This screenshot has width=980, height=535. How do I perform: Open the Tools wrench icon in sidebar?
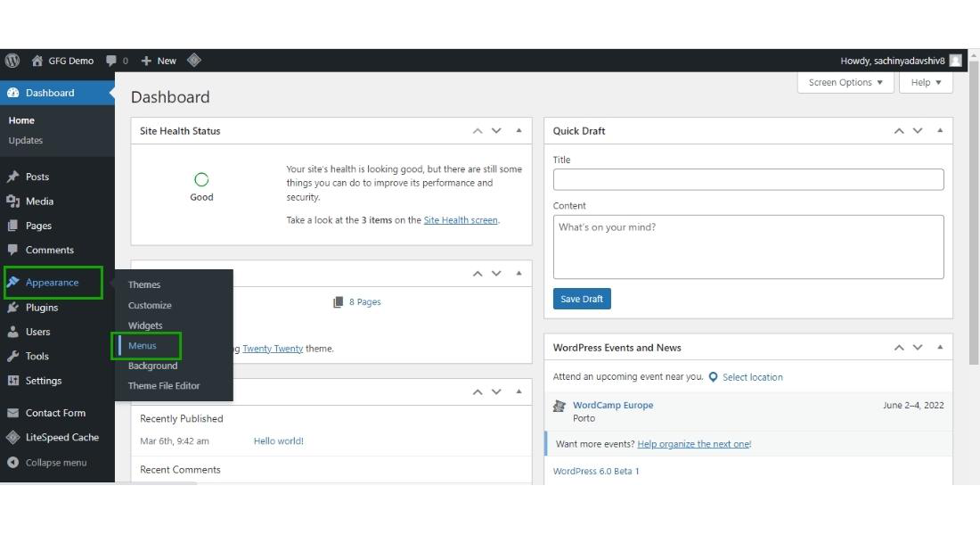tap(12, 356)
